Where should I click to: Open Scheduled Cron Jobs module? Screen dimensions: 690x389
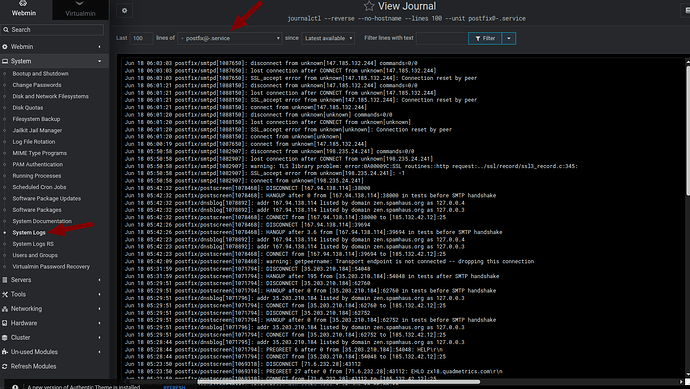tap(39, 187)
